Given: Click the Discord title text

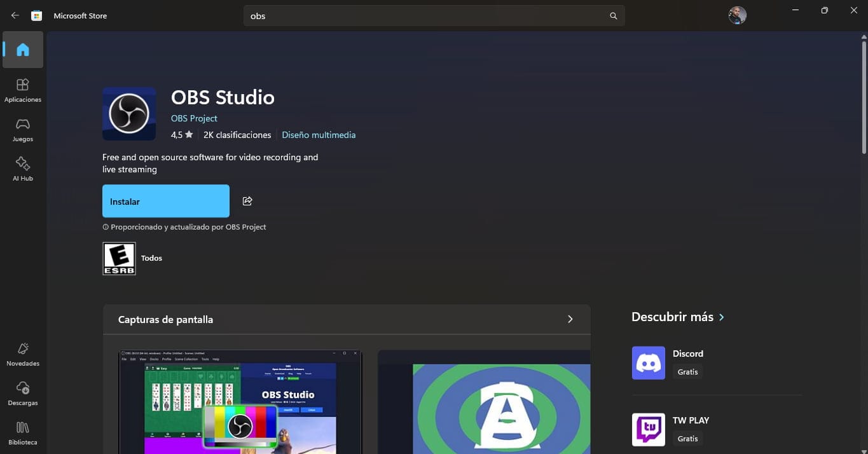Looking at the screenshot, I should 688,354.
